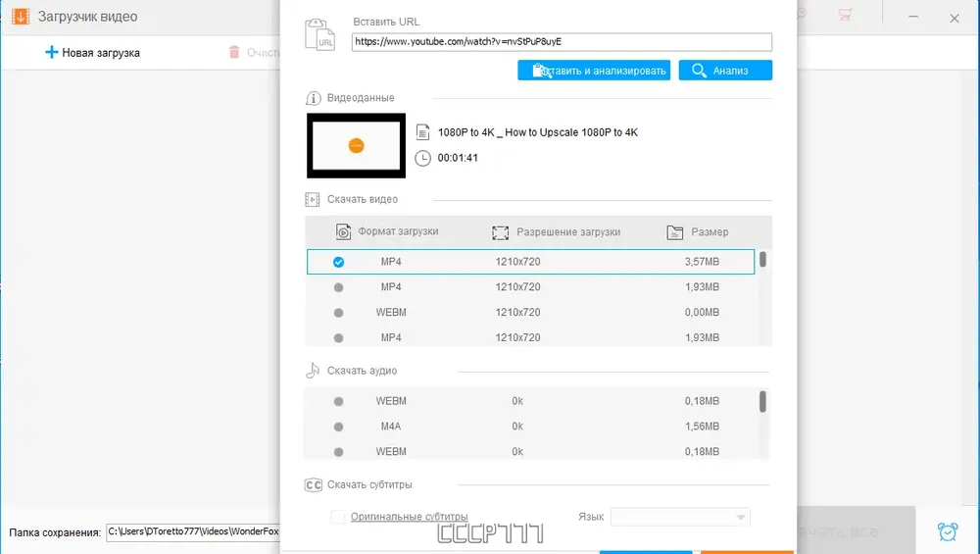Image resolution: width=980 pixels, height=554 pixels.
Task: Click the URL document icon
Action: 319,34
